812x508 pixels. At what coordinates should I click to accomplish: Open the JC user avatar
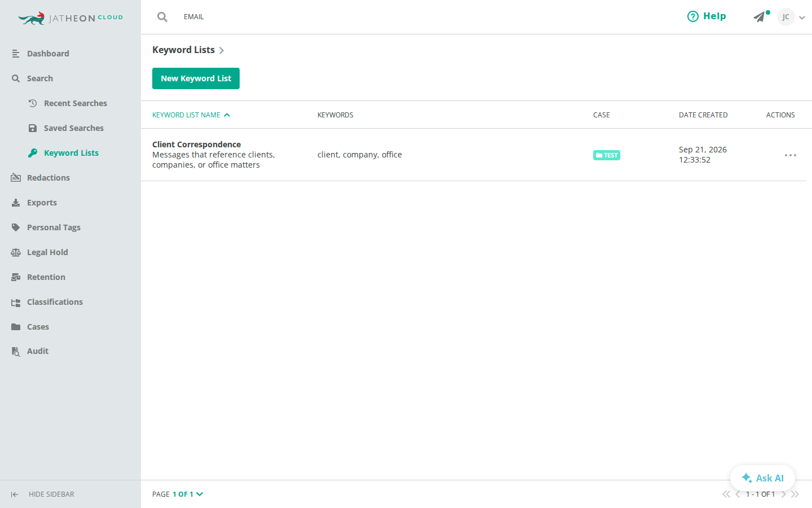click(x=785, y=17)
